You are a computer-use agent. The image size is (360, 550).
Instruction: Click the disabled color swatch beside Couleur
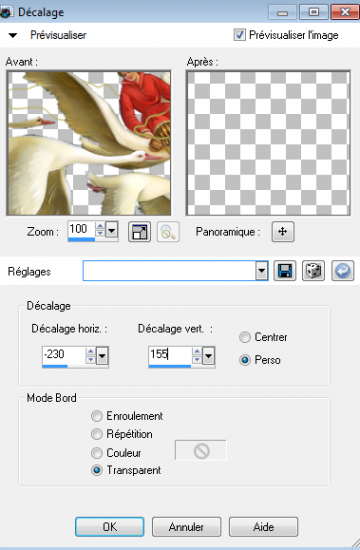pyautogui.click(x=201, y=450)
